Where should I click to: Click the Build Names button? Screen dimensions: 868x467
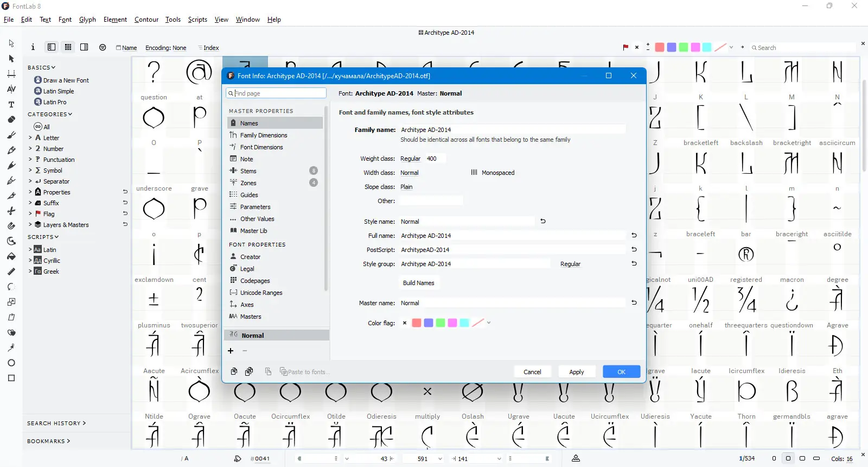419,283
